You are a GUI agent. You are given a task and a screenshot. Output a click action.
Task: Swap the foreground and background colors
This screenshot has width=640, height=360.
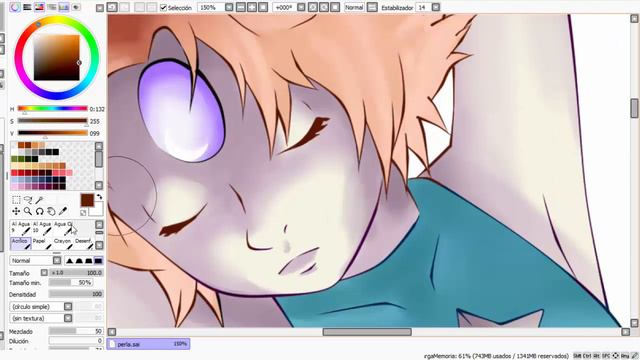click(x=99, y=197)
